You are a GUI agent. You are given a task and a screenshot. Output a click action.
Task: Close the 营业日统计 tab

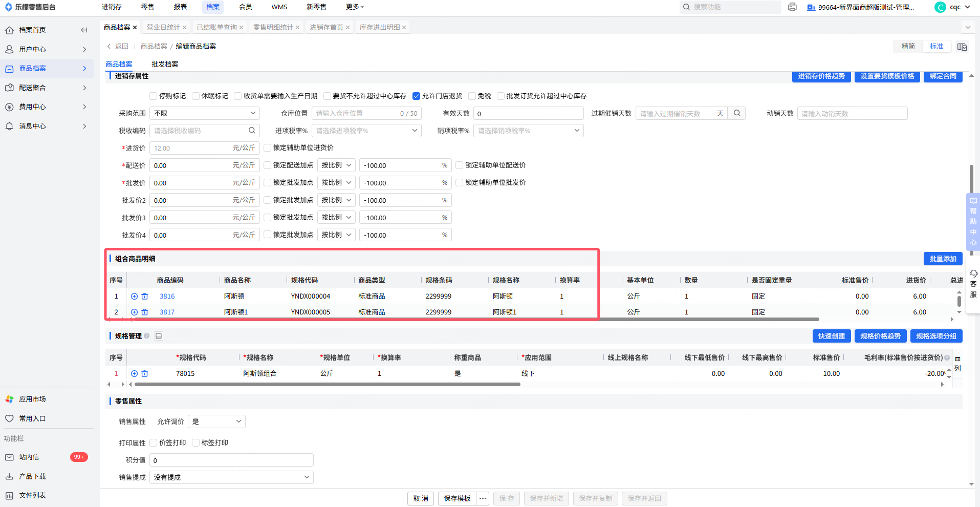[x=185, y=28]
